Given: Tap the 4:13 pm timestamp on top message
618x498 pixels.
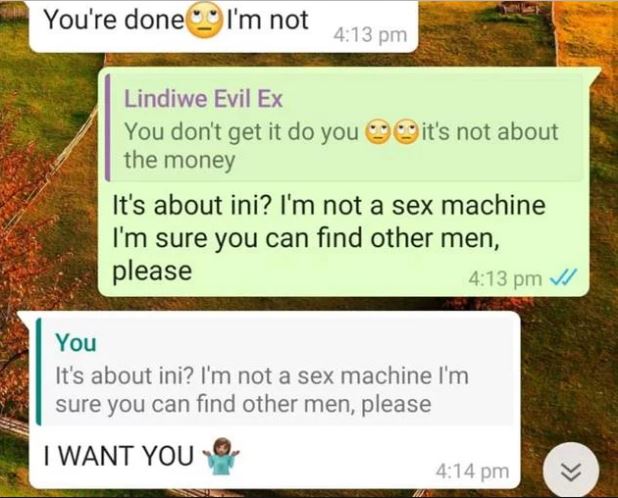Looking at the screenshot, I should (x=370, y=35).
